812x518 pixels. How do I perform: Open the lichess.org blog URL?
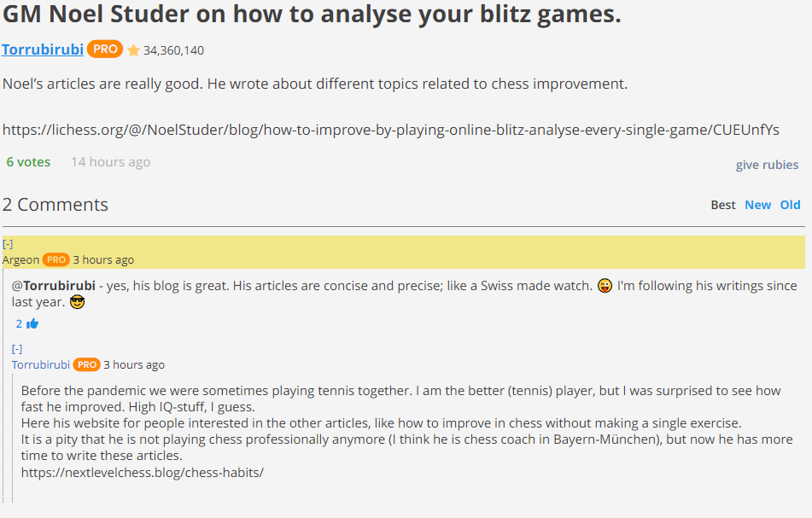[390, 130]
